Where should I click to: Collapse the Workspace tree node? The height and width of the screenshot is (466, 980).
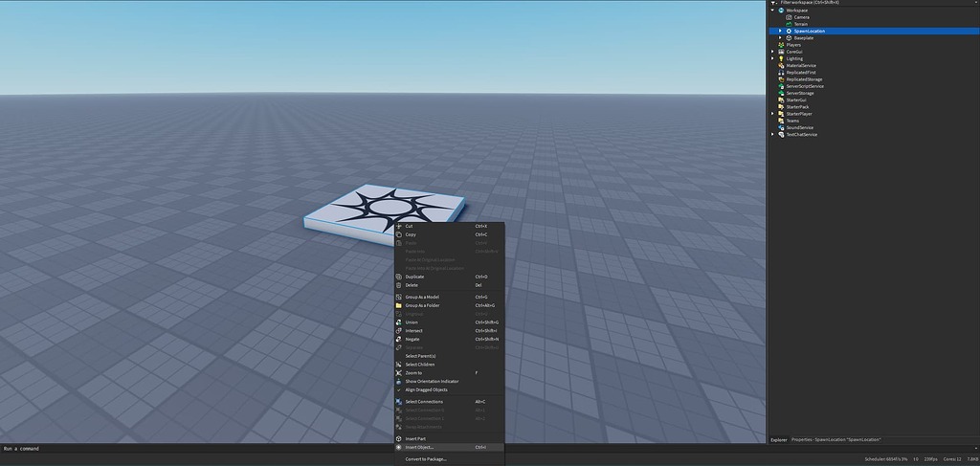[x=772, y=11]
